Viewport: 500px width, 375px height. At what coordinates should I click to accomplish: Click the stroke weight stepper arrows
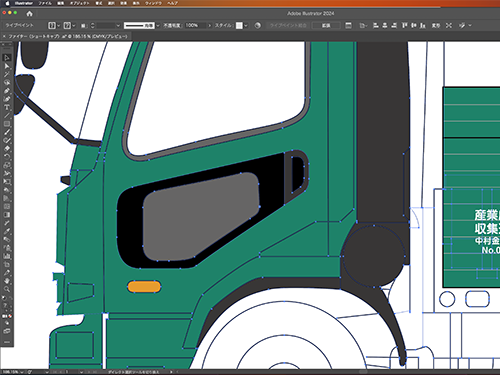tap(92, 25)
